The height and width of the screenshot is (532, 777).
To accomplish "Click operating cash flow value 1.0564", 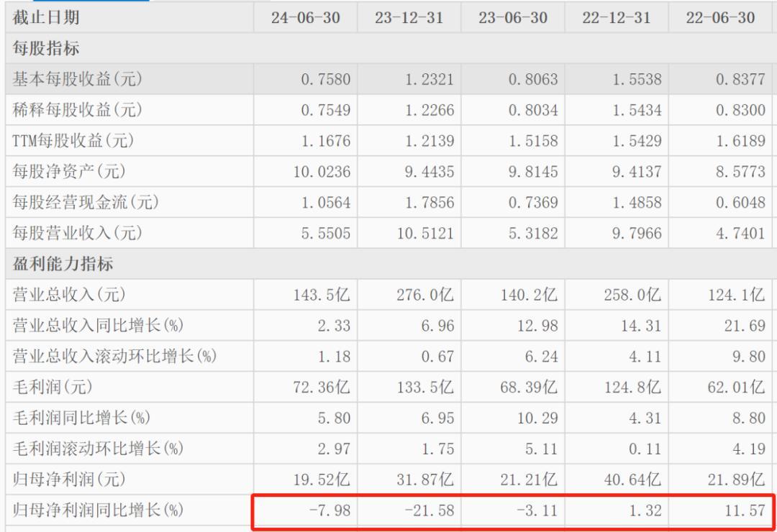I will coord(326,202).
